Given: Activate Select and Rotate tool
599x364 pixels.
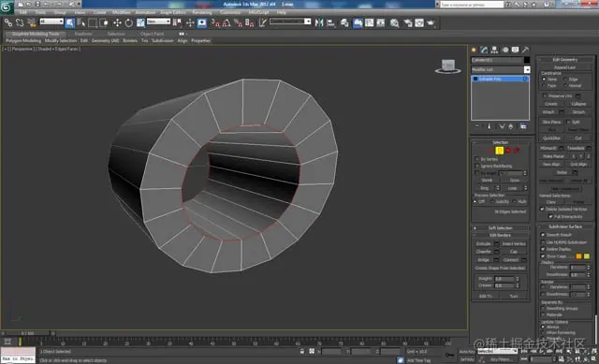Looking at the screenshot, I should (x=129, y=22).
